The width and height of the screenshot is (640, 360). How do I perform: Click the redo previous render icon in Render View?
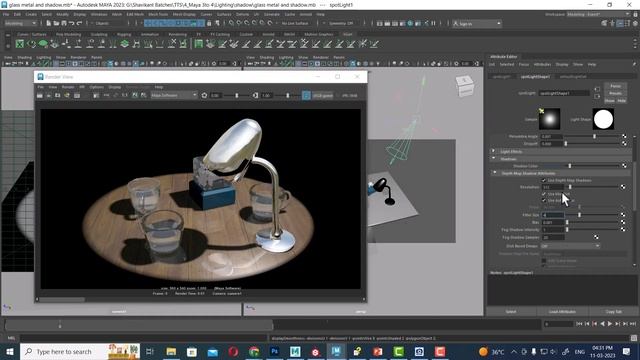[x=40, y=95]
